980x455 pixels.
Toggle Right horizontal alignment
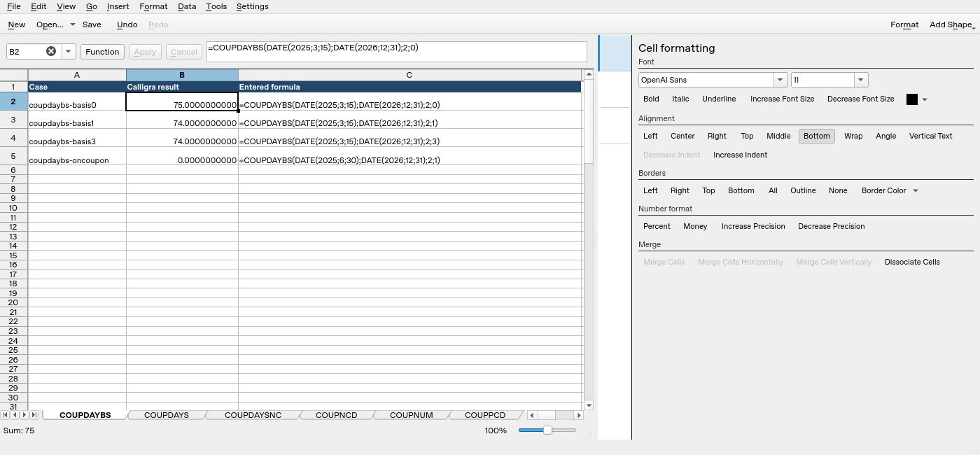click(x=717, y=136)
